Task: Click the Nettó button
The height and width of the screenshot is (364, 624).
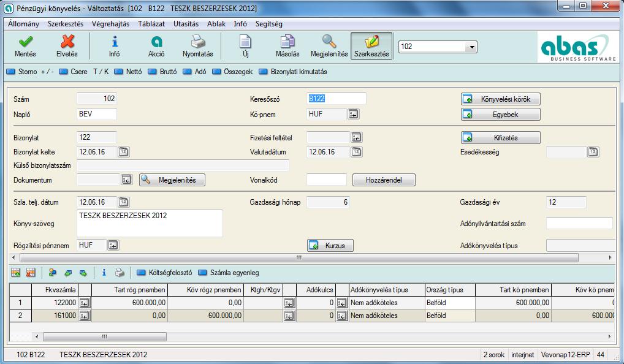Action: pyautogui.click(x=128, y=72)
